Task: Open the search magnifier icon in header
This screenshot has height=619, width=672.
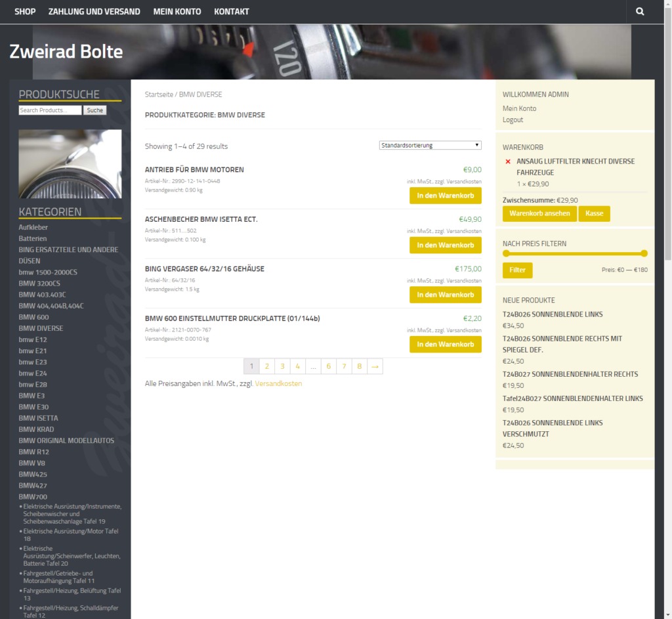Action: pyautogui.click(x=640, y=12)
